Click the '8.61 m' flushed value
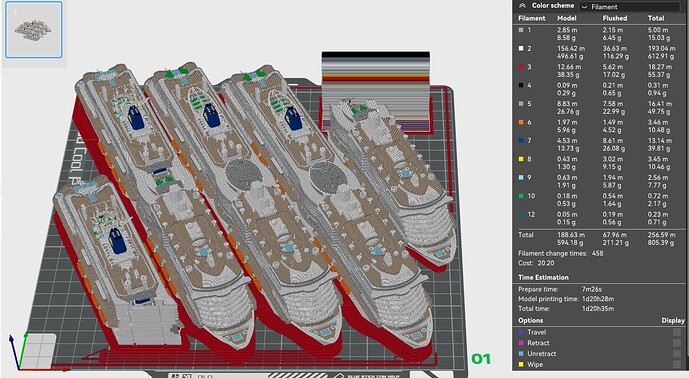 [x=613, y=141]
